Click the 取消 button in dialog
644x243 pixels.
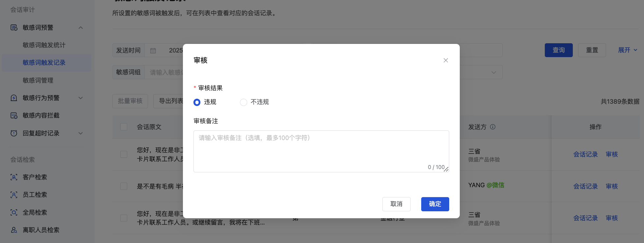click(396, 204)
